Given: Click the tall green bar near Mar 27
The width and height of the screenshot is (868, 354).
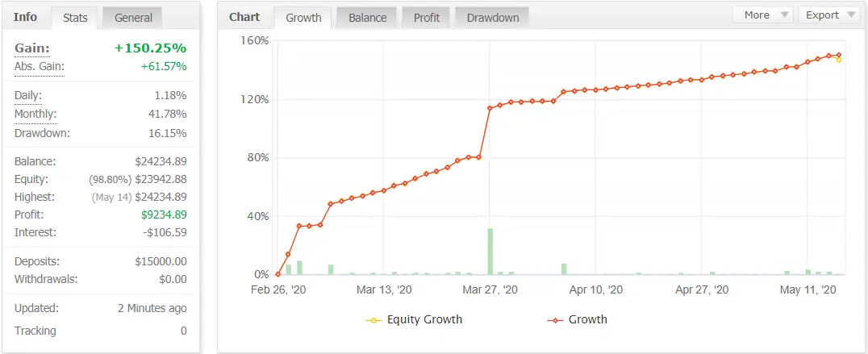Looking at the screenshot, I should [490, 251].
